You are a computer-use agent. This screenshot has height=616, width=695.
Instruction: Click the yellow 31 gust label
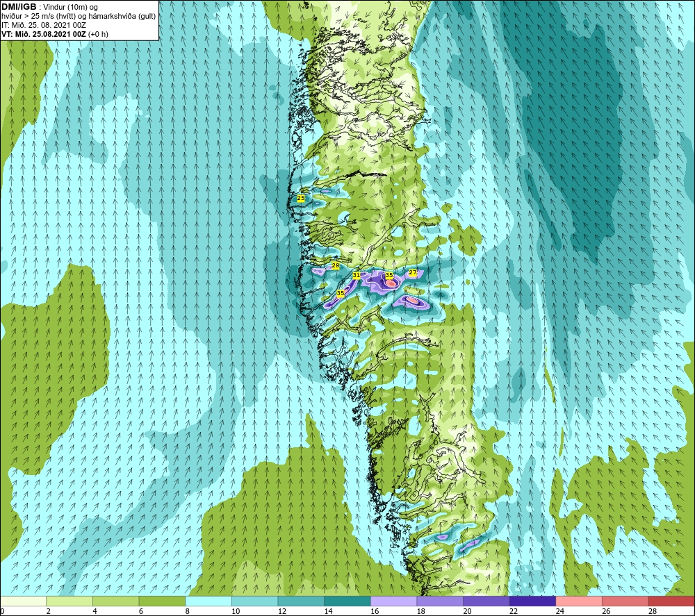(357, 276)
